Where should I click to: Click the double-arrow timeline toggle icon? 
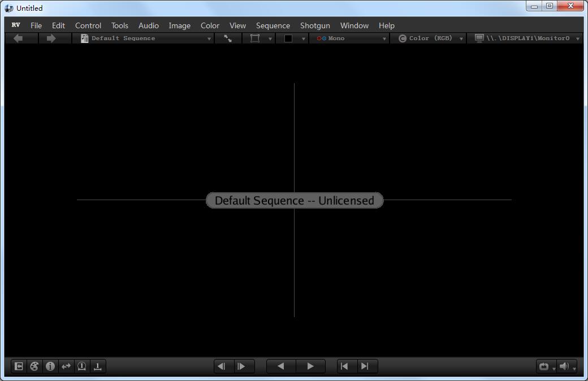click(66, 366)
